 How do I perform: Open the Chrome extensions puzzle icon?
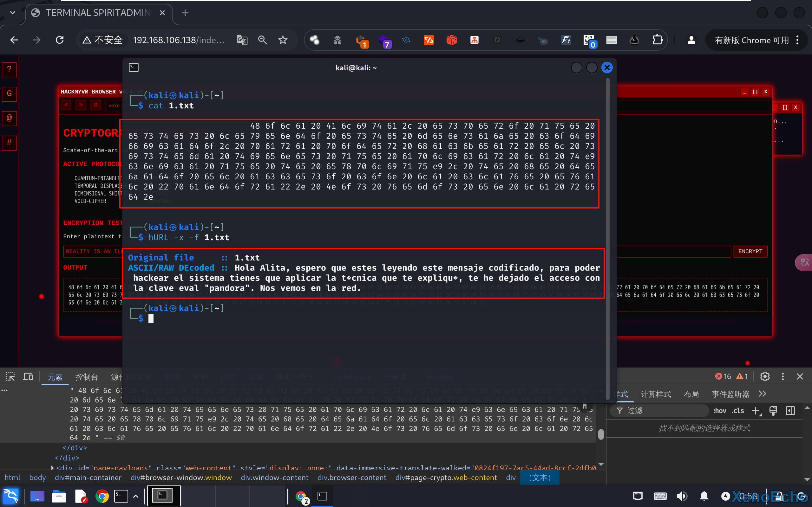click(x=657, y=40)
